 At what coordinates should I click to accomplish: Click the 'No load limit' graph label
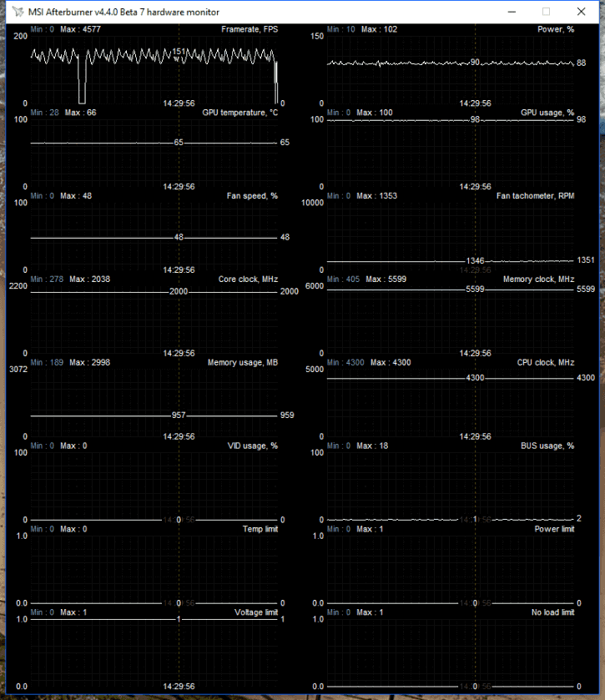[552, 612]
